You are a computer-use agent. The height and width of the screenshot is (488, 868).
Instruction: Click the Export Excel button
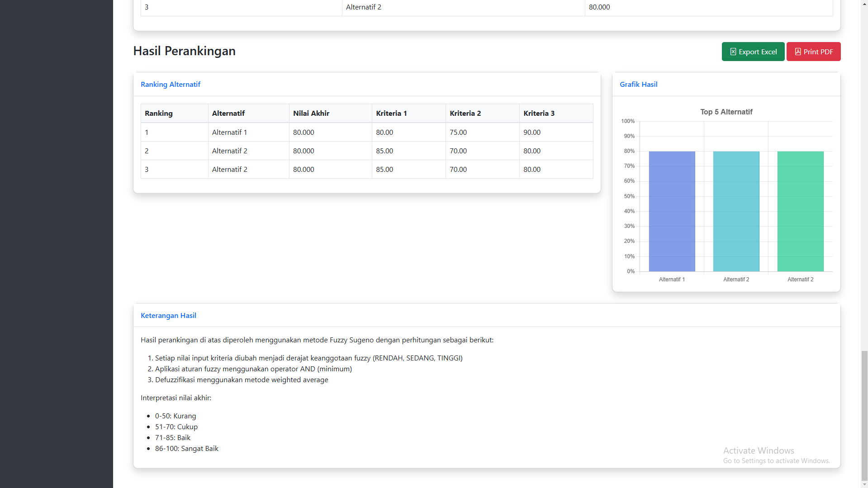[x=753, y=52]
